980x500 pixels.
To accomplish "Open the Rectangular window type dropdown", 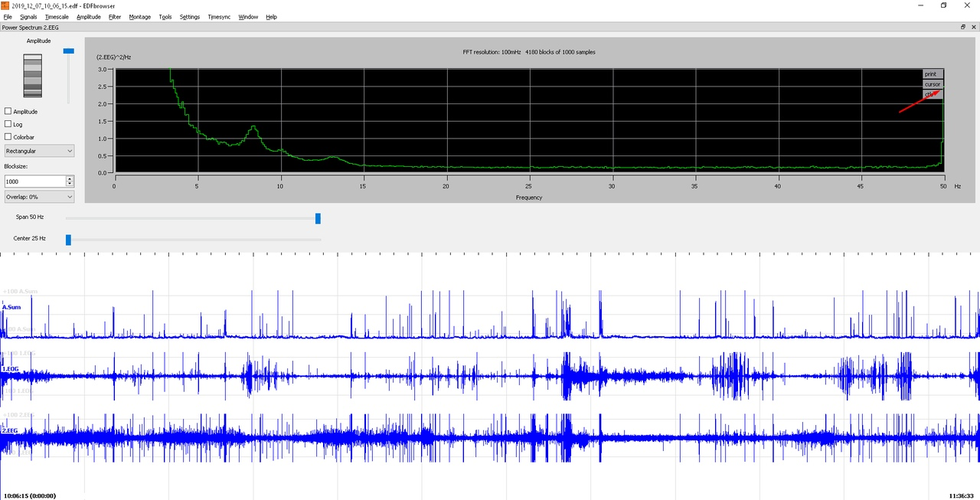I will (x=39, y=151).
